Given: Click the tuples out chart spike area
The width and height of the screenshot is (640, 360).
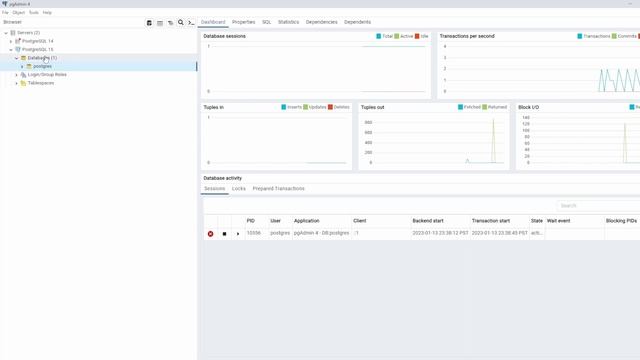Looking at the screenshot, I should coord(493,141).
